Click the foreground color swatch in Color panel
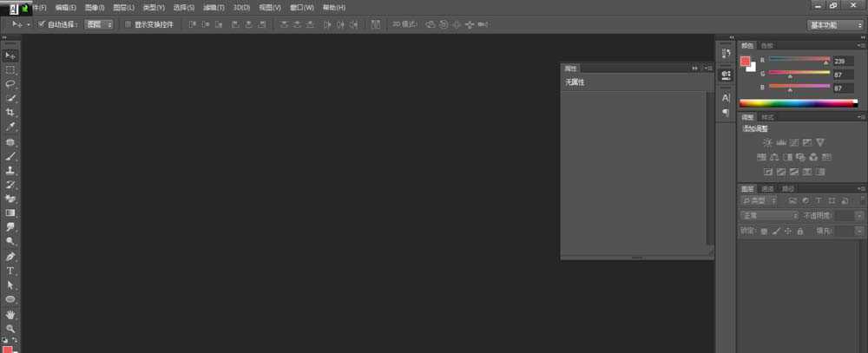Viewport: 868px width, 353px height. click(745, 62)
